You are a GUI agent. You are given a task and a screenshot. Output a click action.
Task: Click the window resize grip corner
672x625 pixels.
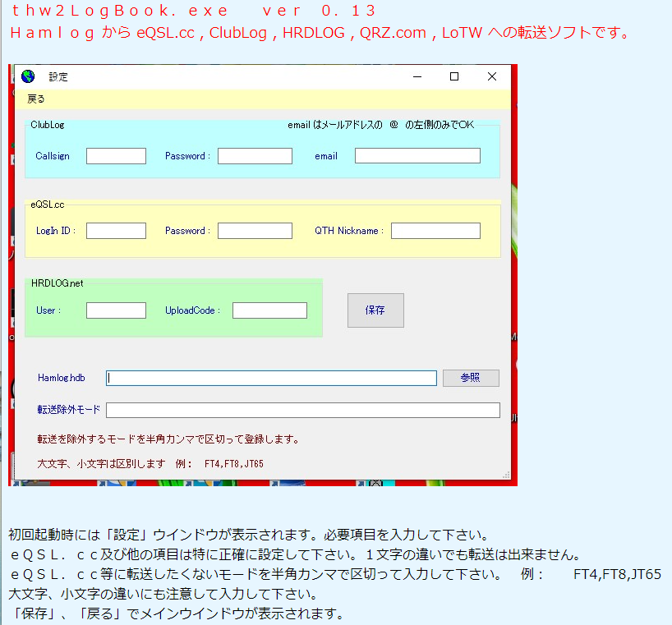(x=506, y=475)
